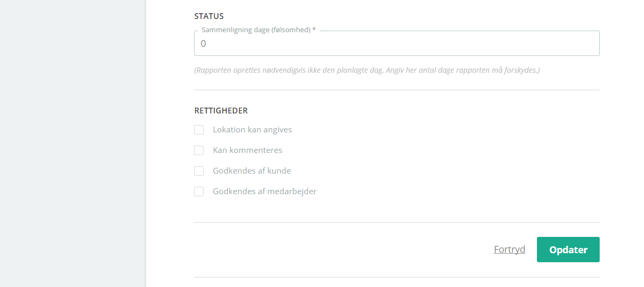This screenshot has width=644, height=287.
Task: Click the 'Godkendes af kunde' label text
Action: tap(252, 171)
